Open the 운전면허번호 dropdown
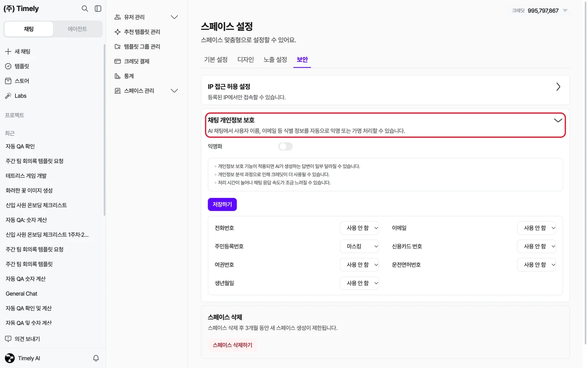This screenshot has width=588, height=368. click(x=537, y=265)
